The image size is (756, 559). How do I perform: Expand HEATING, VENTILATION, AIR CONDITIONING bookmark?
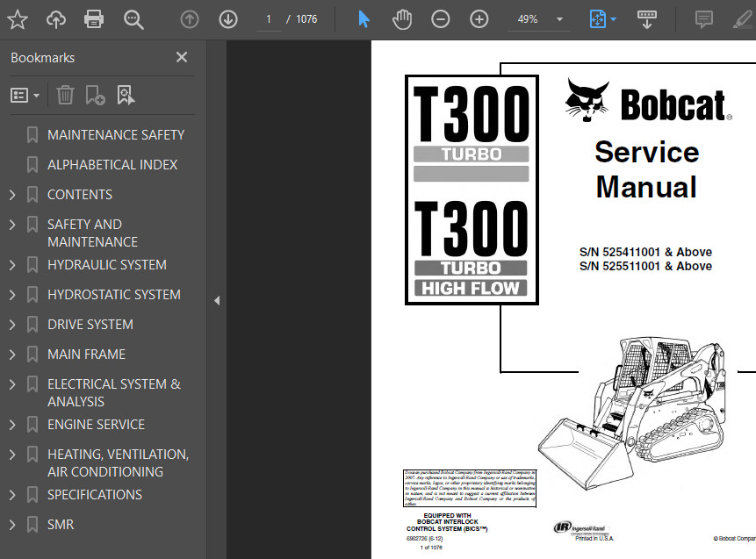[12, 455]
